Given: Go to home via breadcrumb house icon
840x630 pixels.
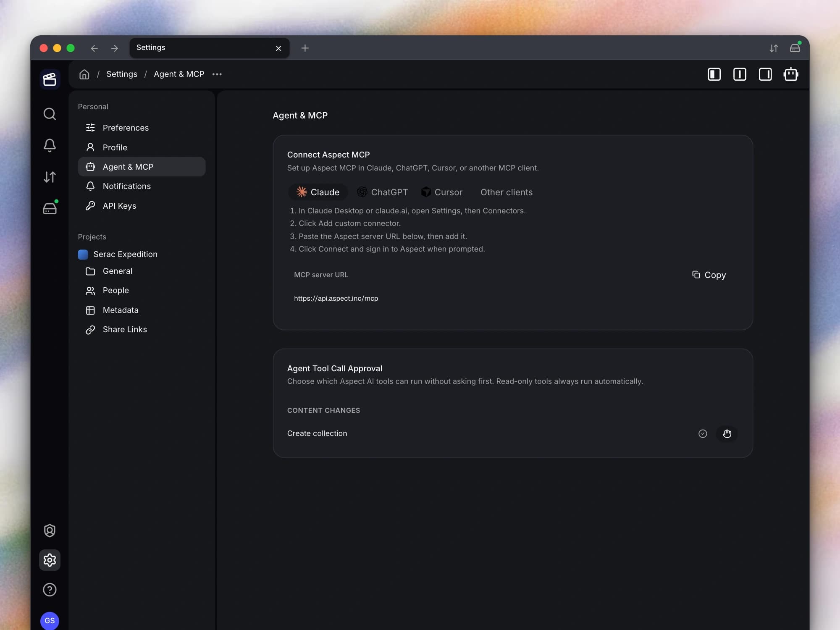Looking at the screenshot, I should tap(84, 74).
